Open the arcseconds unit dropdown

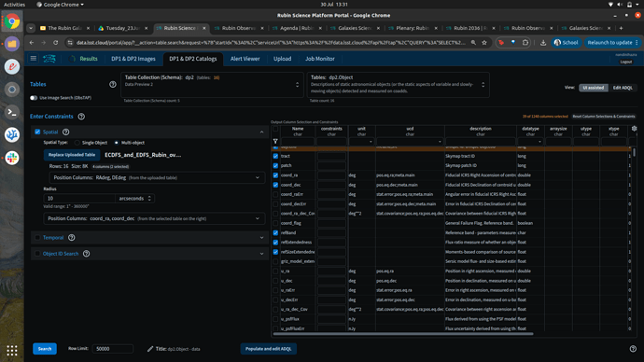tap(134, 198)
